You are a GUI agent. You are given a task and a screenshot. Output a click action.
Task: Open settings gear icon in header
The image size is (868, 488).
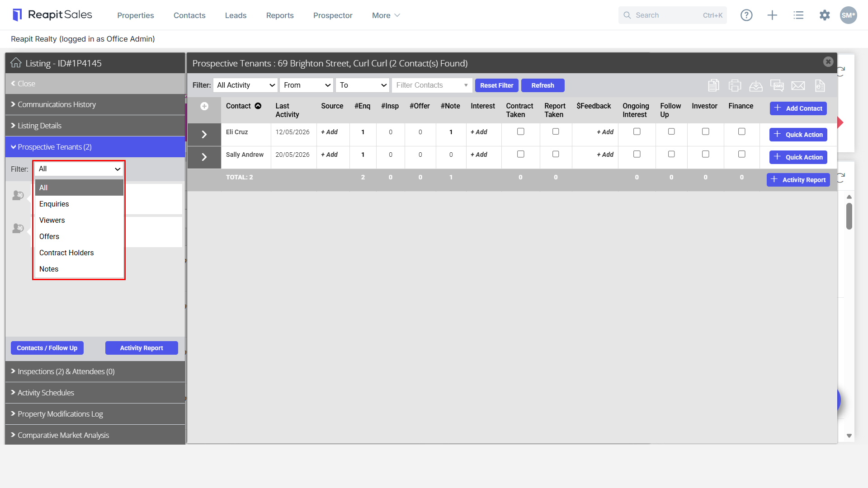pos(825,15)
